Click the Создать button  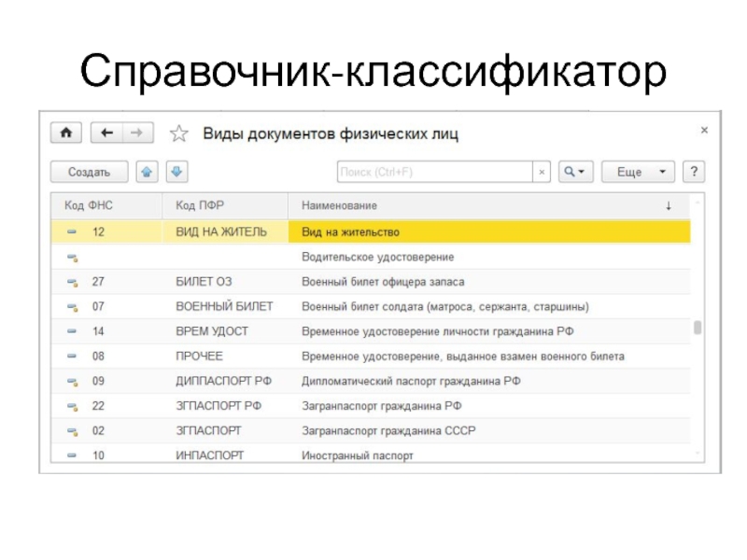point(90,173)
